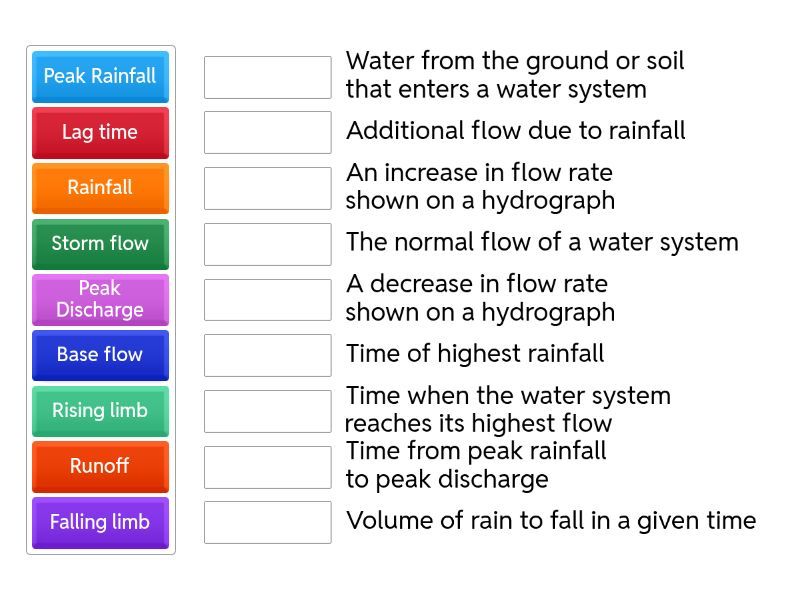Image resolution: width=800 pixels, height=600 pixels.
Task: Click answer box for 'Additional flow due to rainfall'
Action: (x=267, y=132)
